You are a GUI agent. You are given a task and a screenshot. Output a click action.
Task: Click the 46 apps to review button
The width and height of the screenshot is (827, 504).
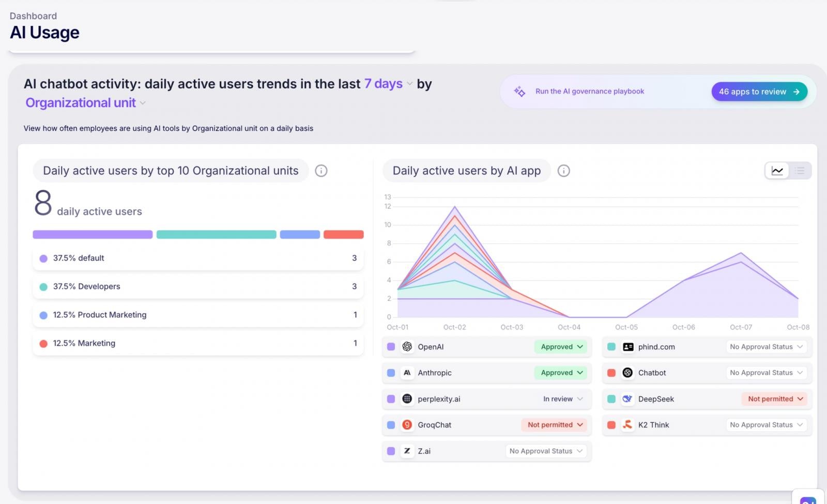[x=759, y=91]
